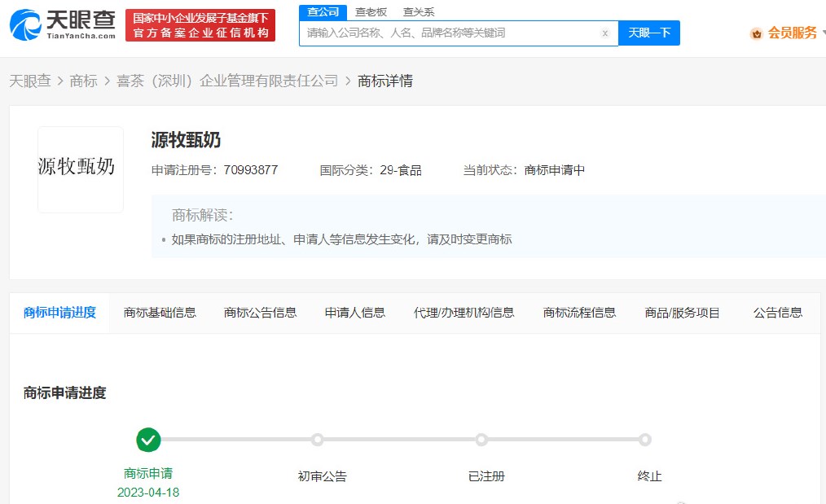
Task: Select the 商标公告信息 tab
Action: click(x=260, y=313)
